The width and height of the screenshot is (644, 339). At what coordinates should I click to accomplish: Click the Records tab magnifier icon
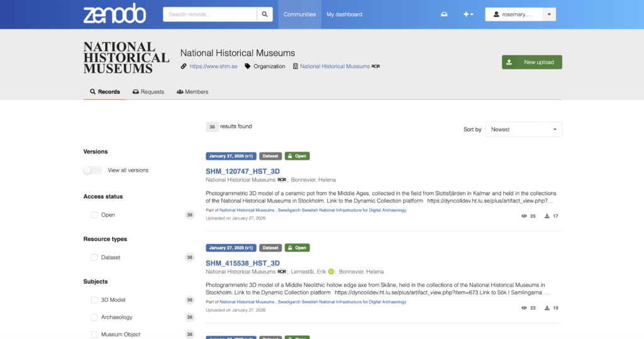tap(93, 92)
